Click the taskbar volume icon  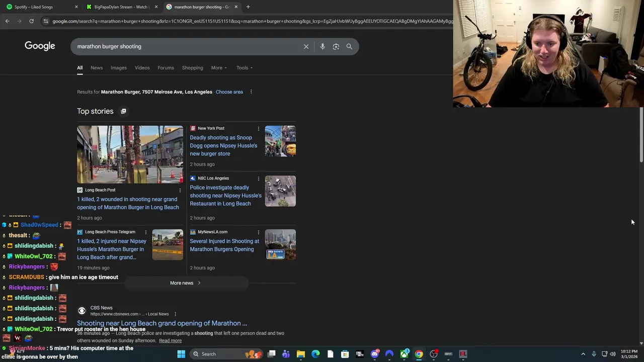point(613,354)
